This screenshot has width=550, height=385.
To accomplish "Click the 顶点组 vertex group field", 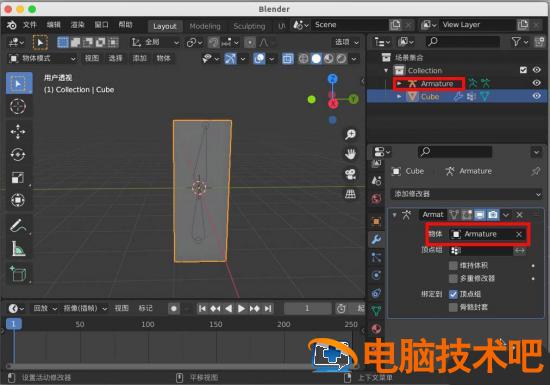I will point(481,250).
